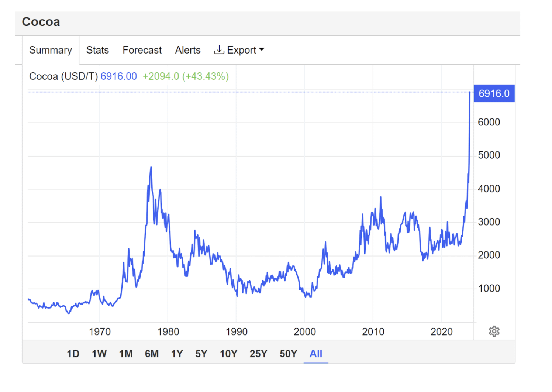Click the 6916.0 current price label
Image resolution: width=552 pixels, height=392 pixels.
[x=494, y=93]
